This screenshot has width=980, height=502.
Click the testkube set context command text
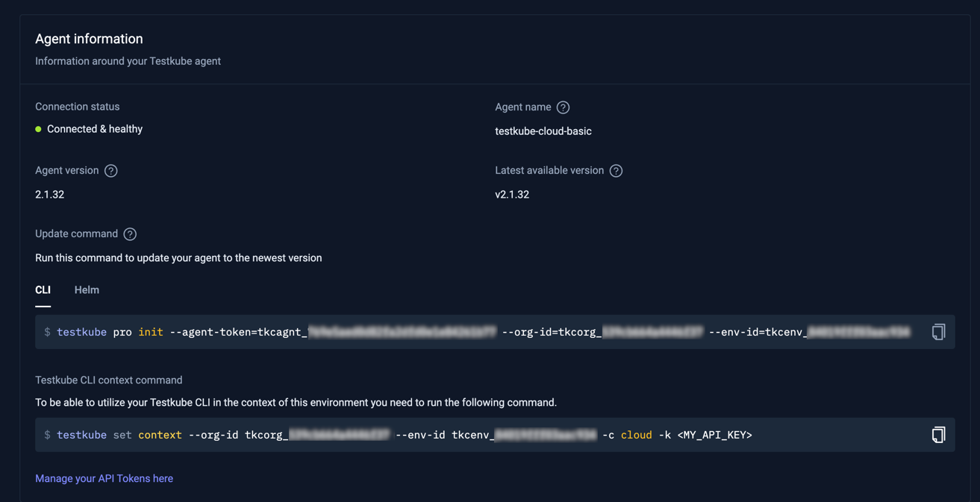[x=405, y=435]
